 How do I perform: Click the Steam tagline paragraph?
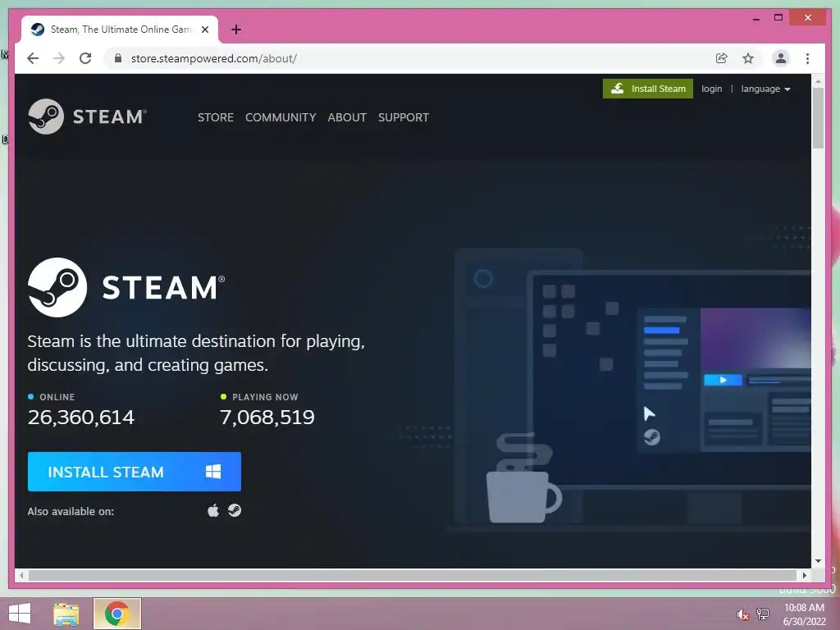pos(196,353)
